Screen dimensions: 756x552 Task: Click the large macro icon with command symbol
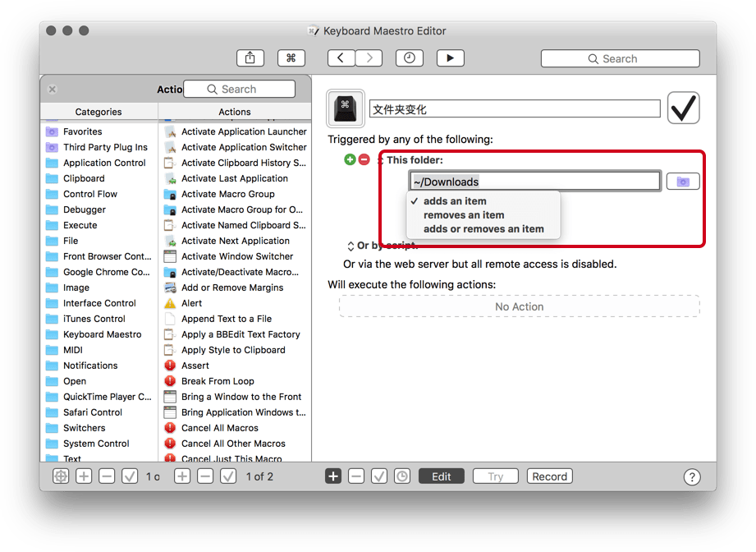345,108
